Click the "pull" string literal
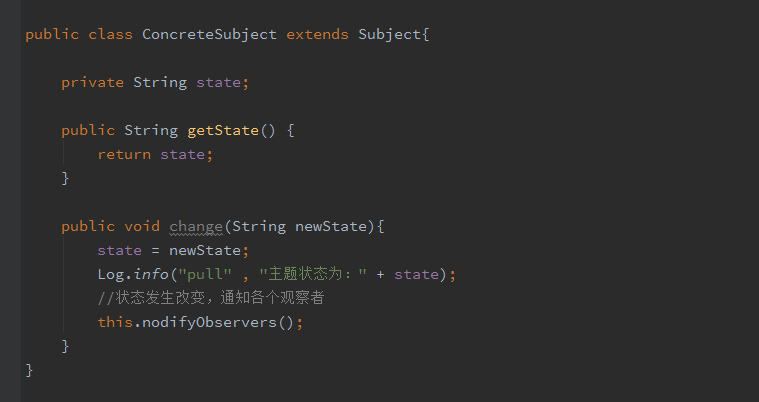 pos(205,275)
